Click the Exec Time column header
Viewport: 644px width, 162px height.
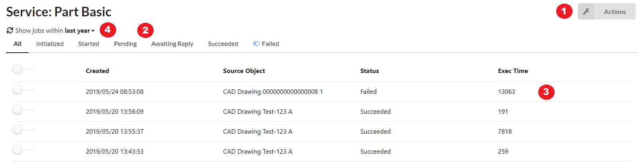(513, 71)
